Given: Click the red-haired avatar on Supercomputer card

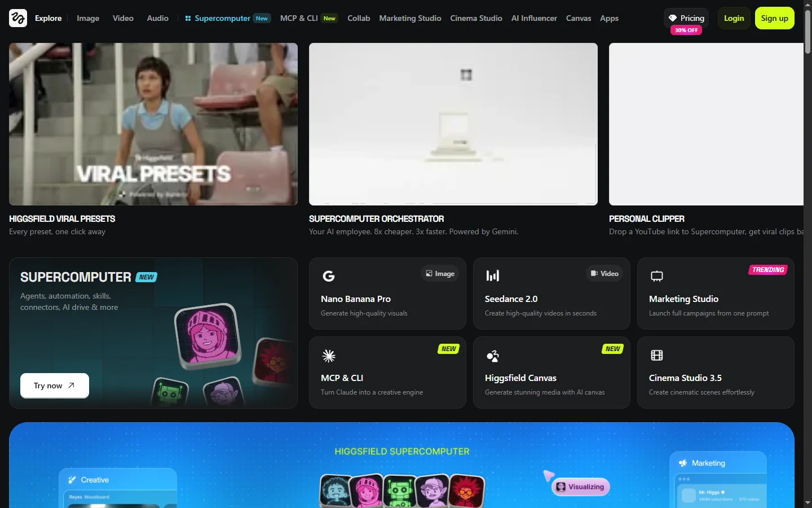Looking at the screenshot, I should [x=274, y=361].
